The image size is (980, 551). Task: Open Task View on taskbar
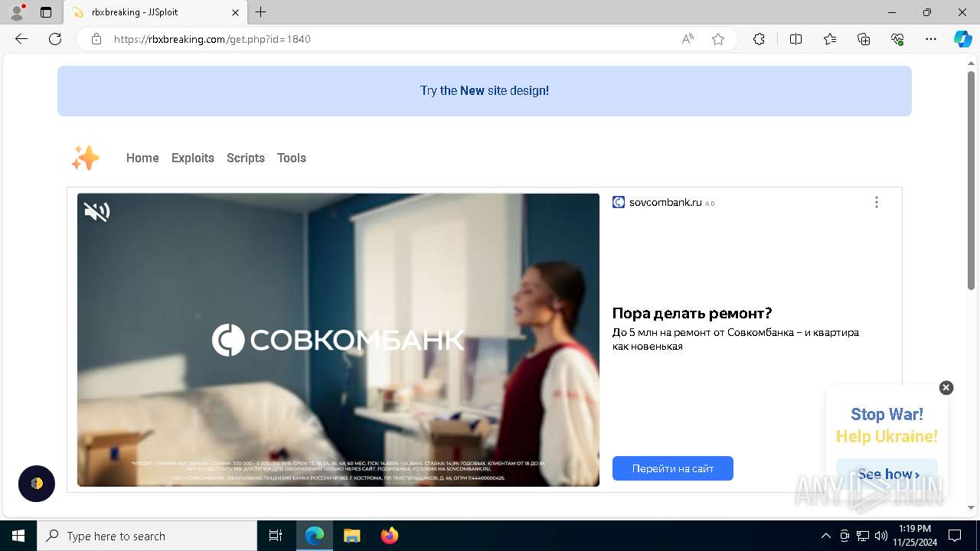[276, 536]
